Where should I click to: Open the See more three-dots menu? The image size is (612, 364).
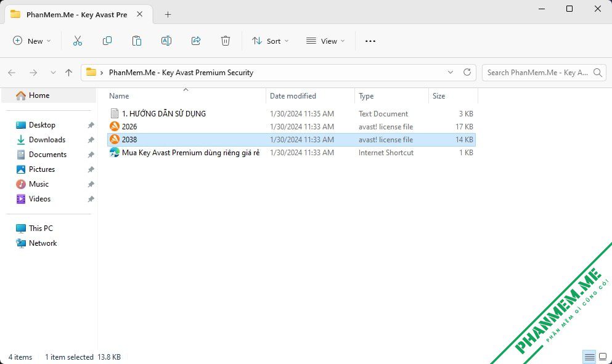tap(370, 41)
